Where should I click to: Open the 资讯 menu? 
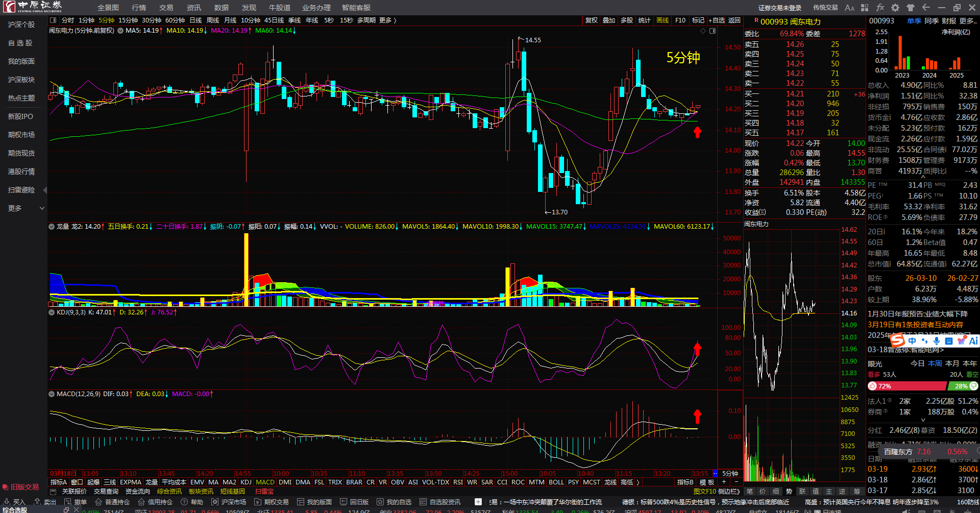pos(194,8)
